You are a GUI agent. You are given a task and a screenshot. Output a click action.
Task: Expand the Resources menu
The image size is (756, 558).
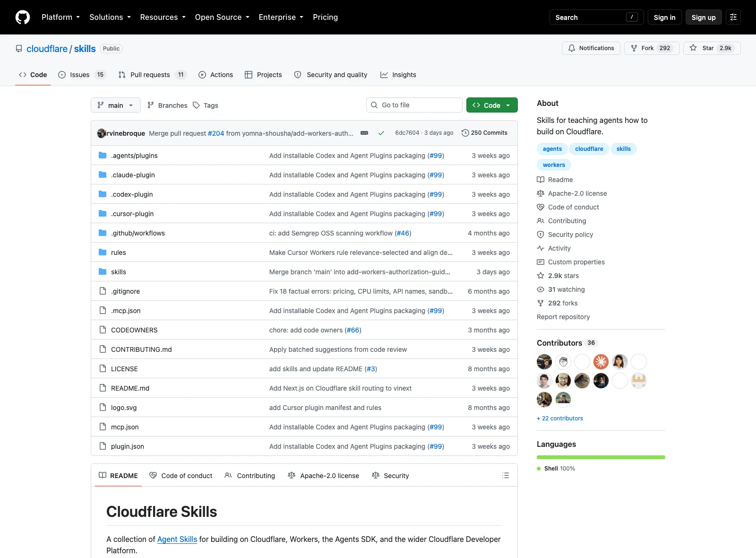pyautogui.click(x=163, y=17)
